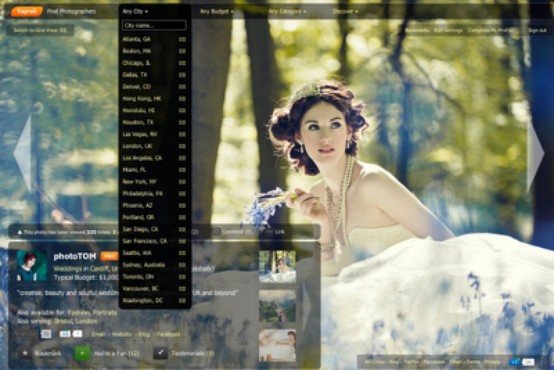Select Vancouver, BC from city list

tap(140, 289)
